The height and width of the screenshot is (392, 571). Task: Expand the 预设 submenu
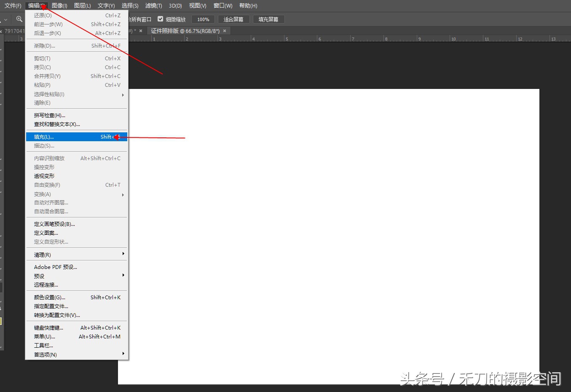(x=77, y=277)
